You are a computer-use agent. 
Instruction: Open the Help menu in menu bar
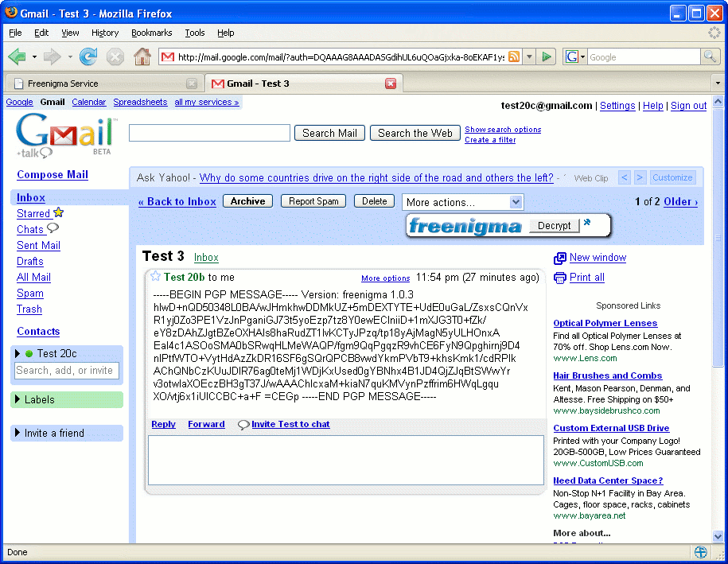[226, 33]
